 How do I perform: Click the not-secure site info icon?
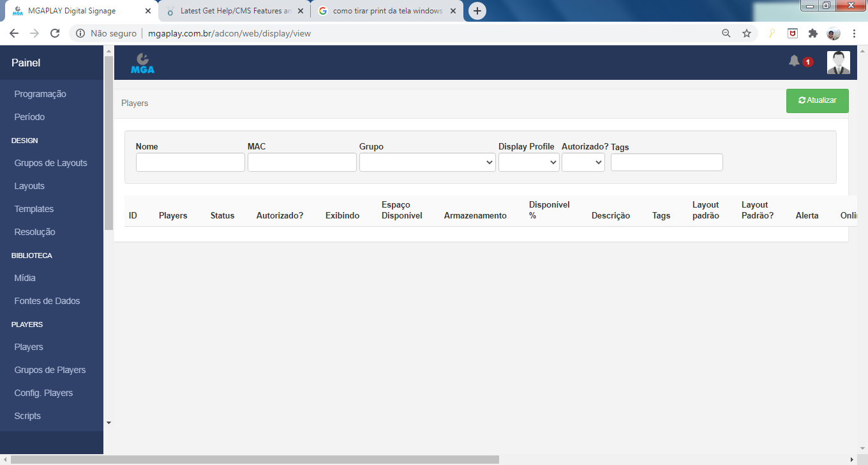pyautogui.click(x=81, y=33)
